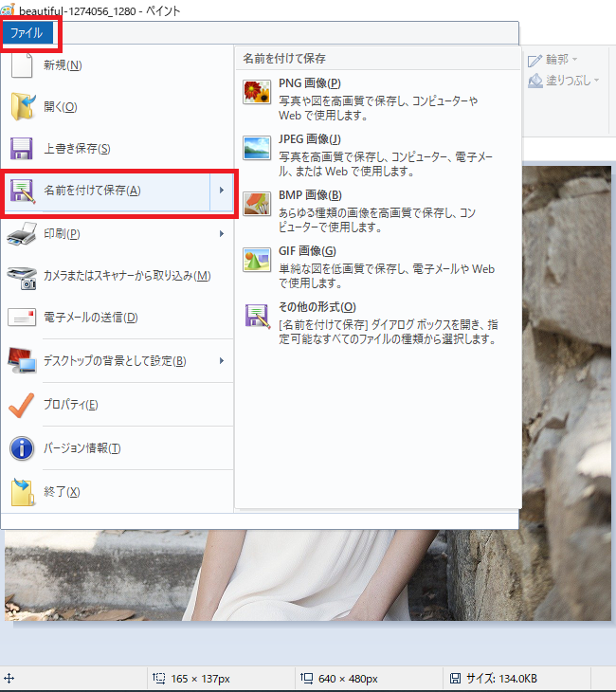The height and width of the screenshot is (692, 616).
Task: Expand the デスクトップの背景として設定(B) submenu arrow
Action: [222, 360]
